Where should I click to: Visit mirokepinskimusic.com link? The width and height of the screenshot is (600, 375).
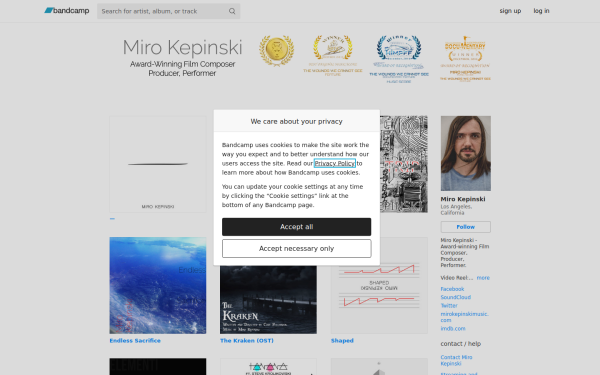pyautogui.click(x=464, y=317)
